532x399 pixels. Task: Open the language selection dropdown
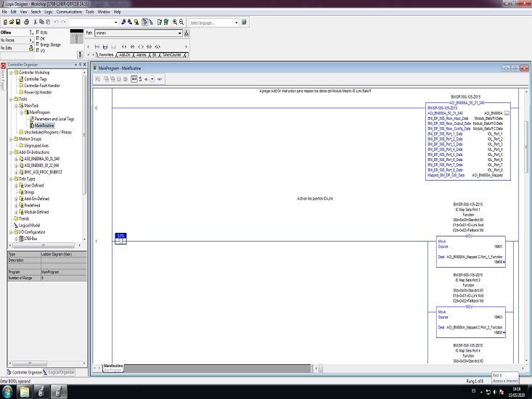click(237, 22)
